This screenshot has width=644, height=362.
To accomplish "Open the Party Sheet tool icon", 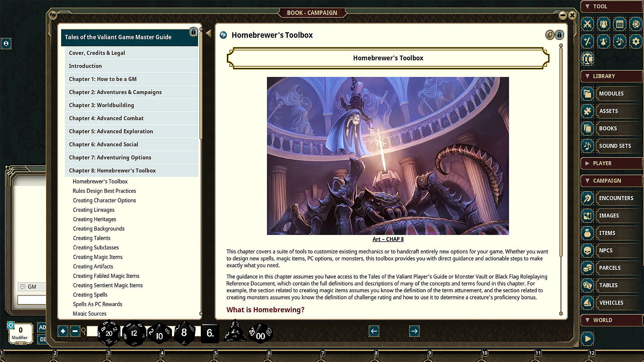I will [603, 24].
